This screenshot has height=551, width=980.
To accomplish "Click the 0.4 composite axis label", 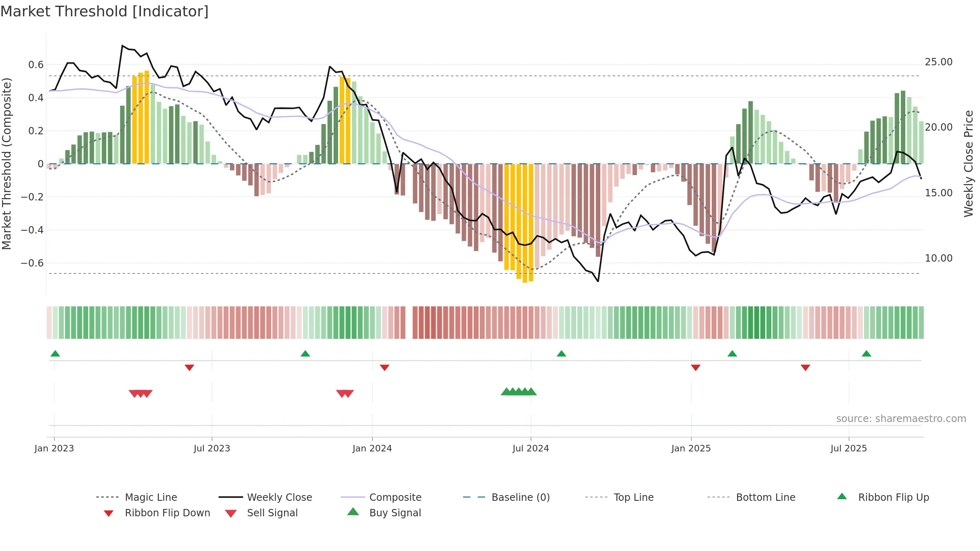I will coord(36,98).
